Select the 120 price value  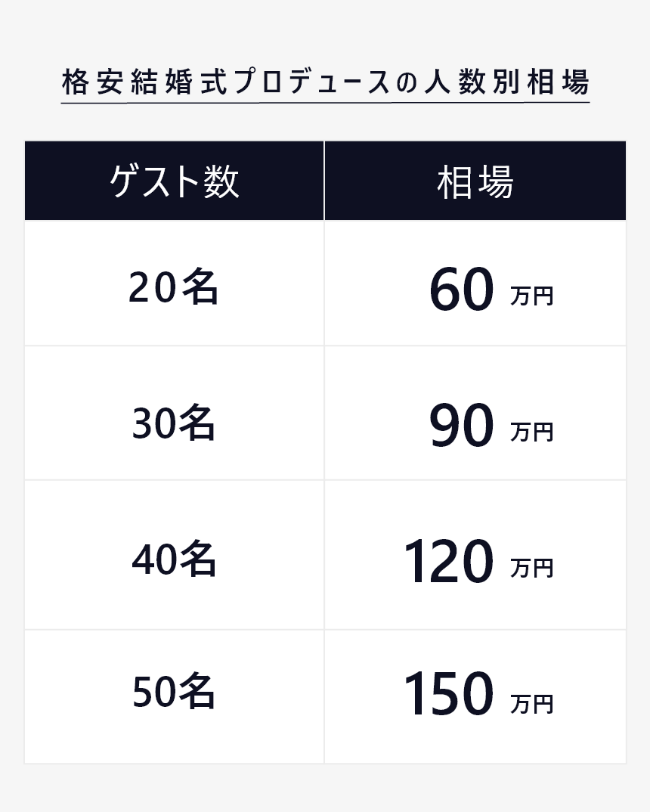click(449, 561)
